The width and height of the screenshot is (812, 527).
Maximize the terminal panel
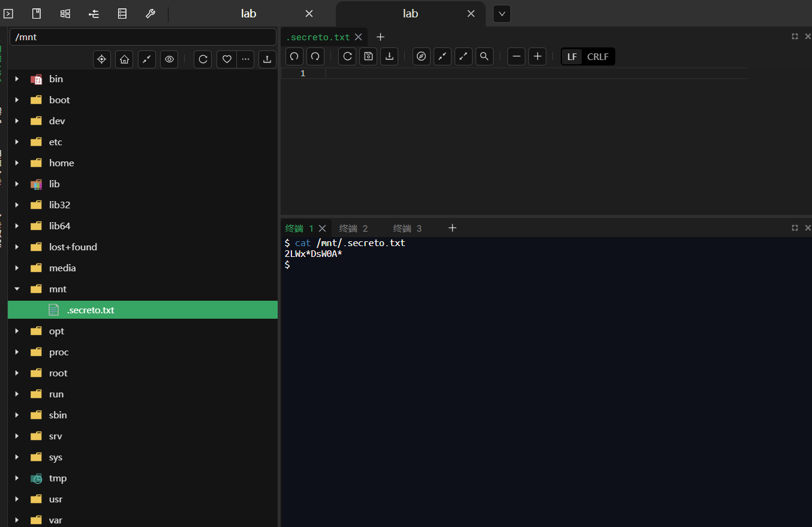point(795,228)
